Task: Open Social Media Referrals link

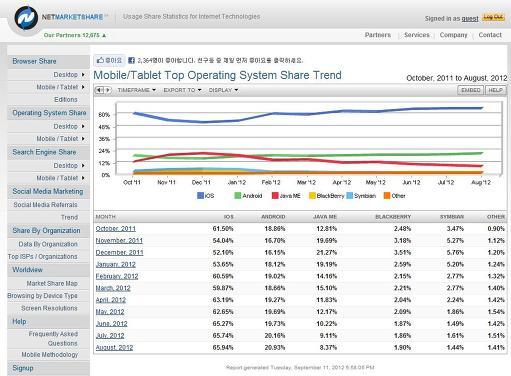Action: 45,205
